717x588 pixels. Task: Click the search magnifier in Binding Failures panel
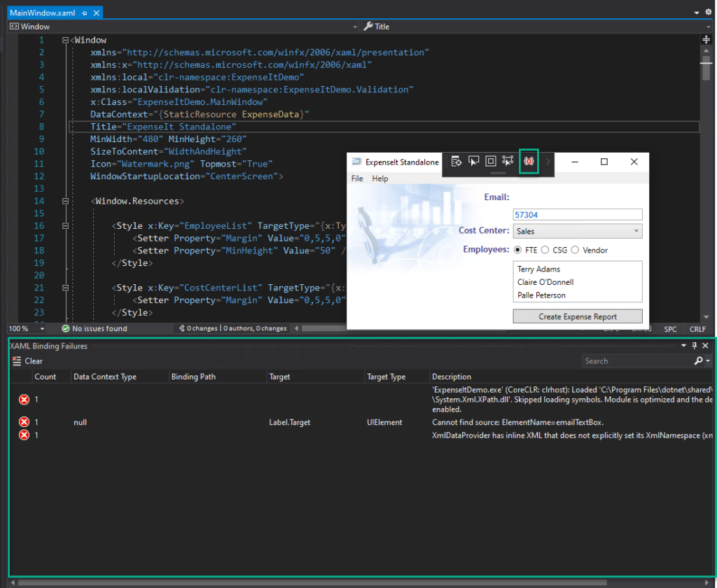click(699, 360)
